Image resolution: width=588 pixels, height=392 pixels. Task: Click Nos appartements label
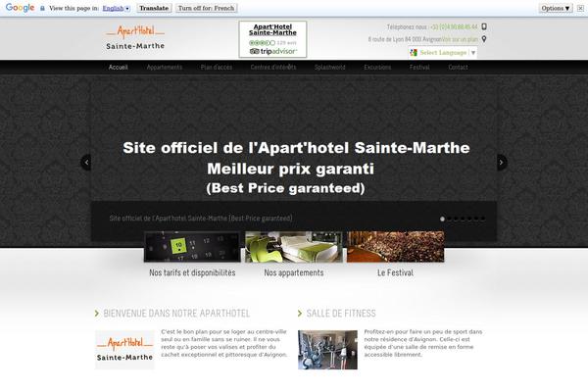click(x=294, y=272)
